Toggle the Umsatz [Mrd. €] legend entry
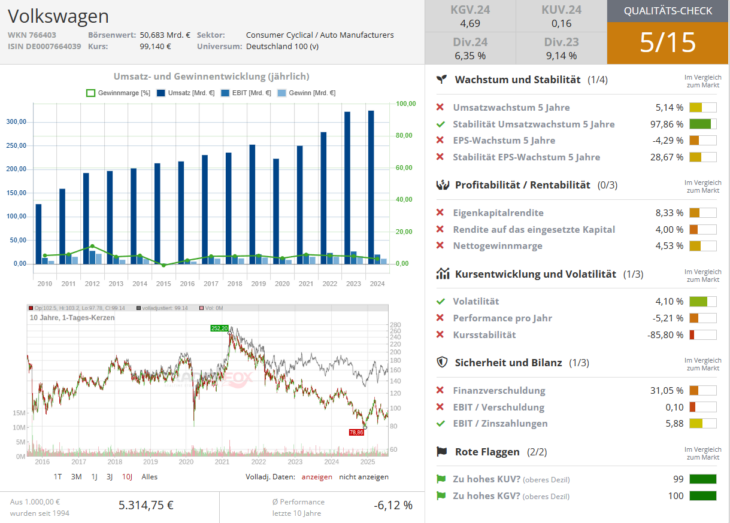 click(185, 93)
